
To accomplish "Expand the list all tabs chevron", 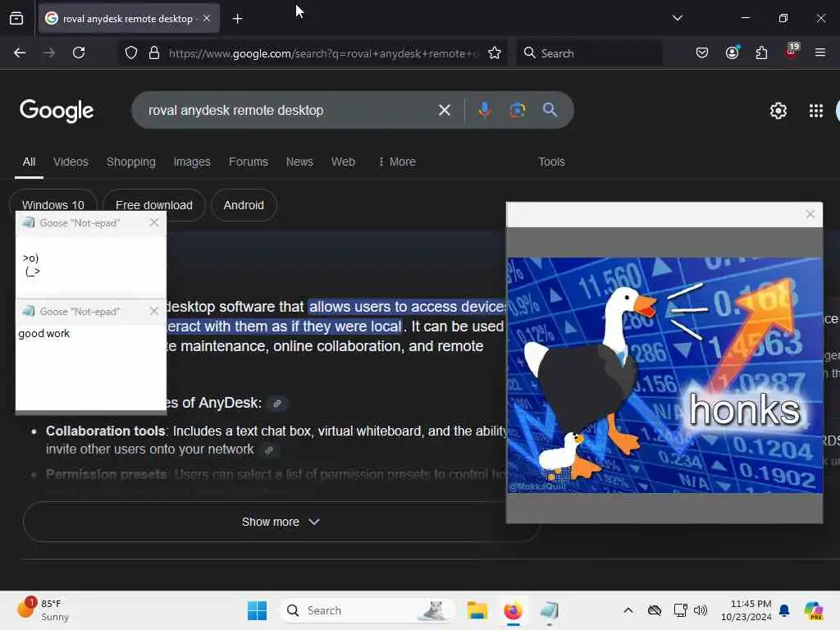I will click(677, 18).
